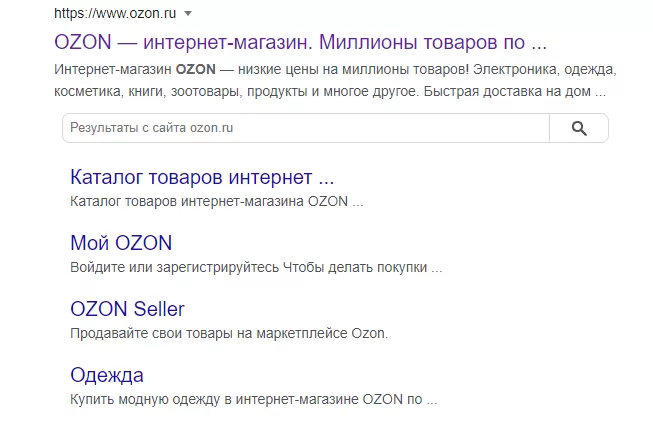Go to the 'Мой OZON' sitelink
The width and height of the screenshot is (653, 448).
(121, 243)
